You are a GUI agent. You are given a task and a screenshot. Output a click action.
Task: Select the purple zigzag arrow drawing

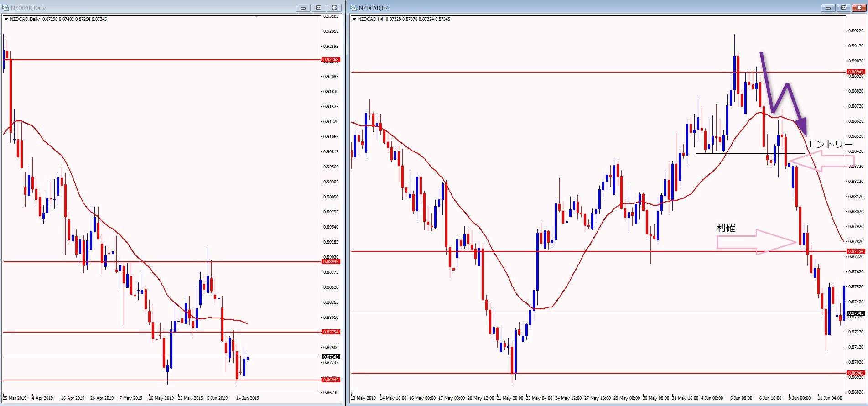[x=786, y=97]
